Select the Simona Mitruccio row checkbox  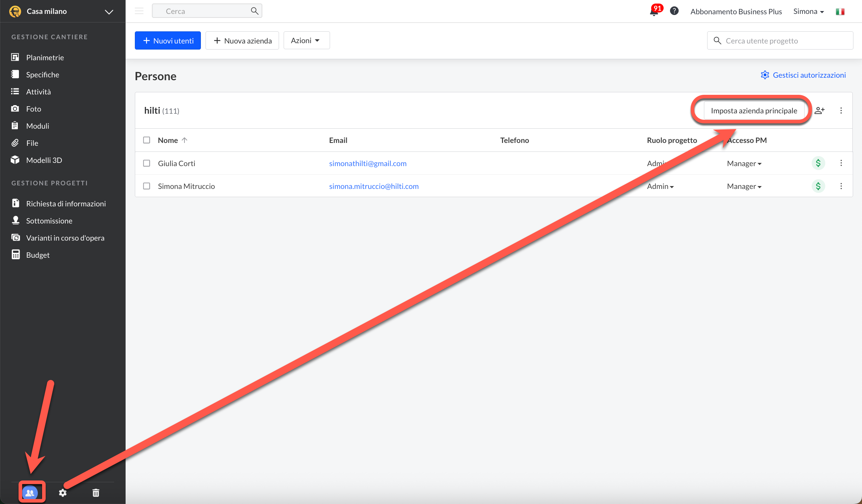tap(147, 186)
